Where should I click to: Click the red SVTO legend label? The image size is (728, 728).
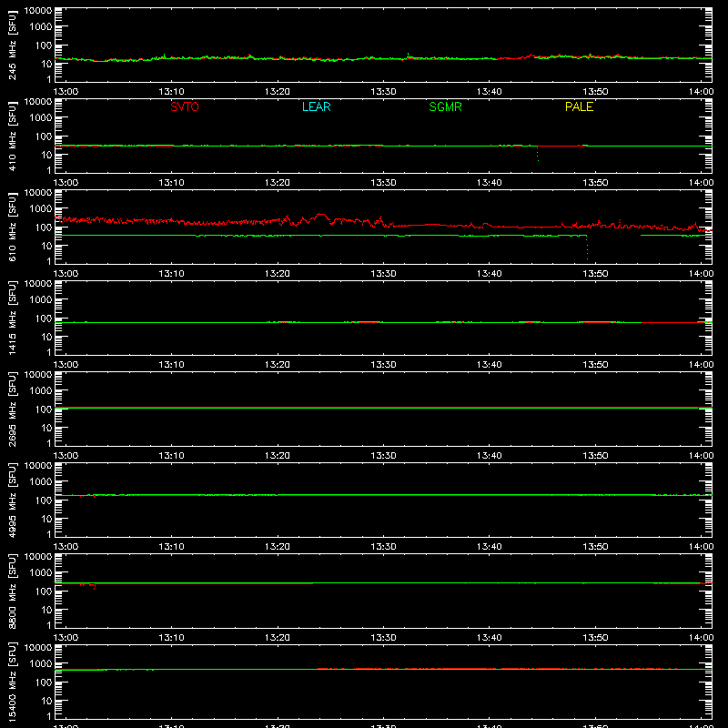point(185,106)
